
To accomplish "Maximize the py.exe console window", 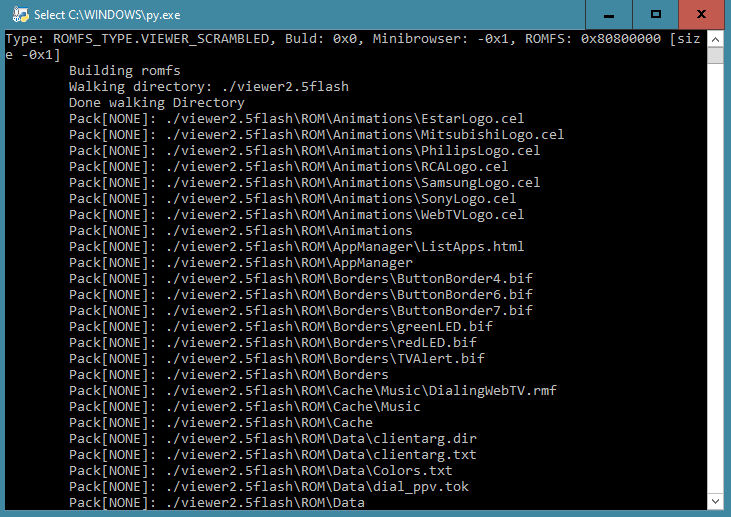I will tap(655, 14).
